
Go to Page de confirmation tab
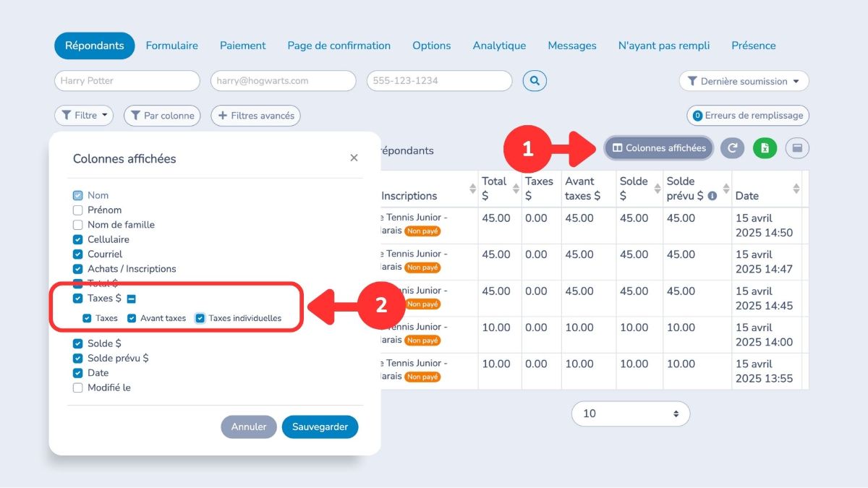pos(339,46)
